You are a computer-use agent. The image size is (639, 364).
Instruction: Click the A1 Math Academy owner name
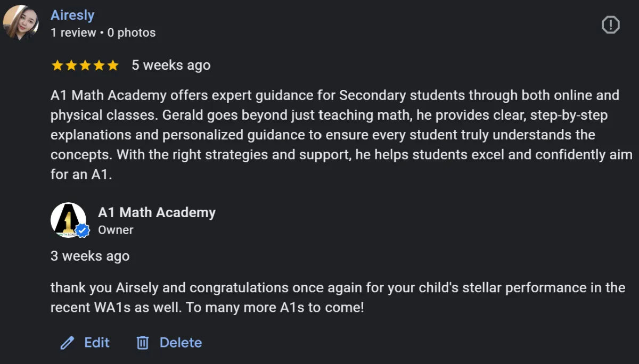pyautogui.click(x=157, y=213)
